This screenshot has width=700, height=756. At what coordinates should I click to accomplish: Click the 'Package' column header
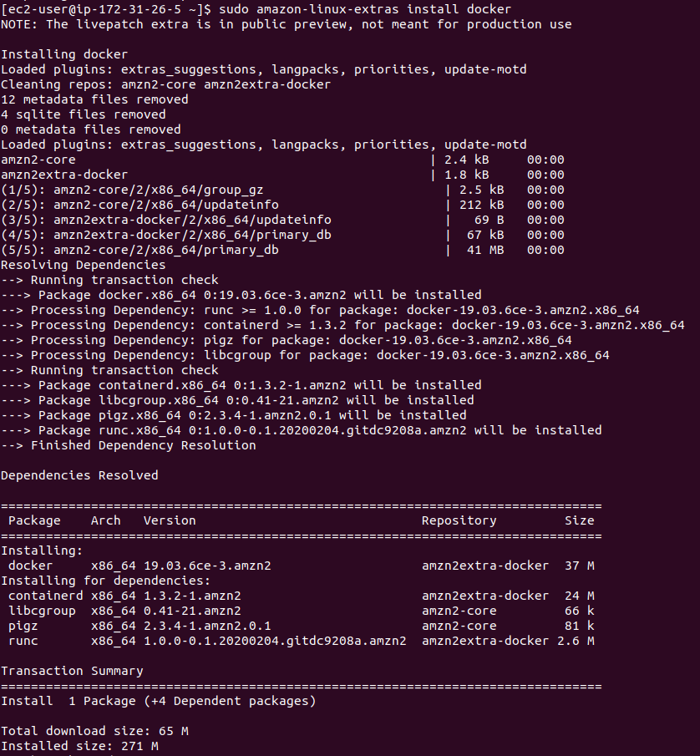[34, 520]
